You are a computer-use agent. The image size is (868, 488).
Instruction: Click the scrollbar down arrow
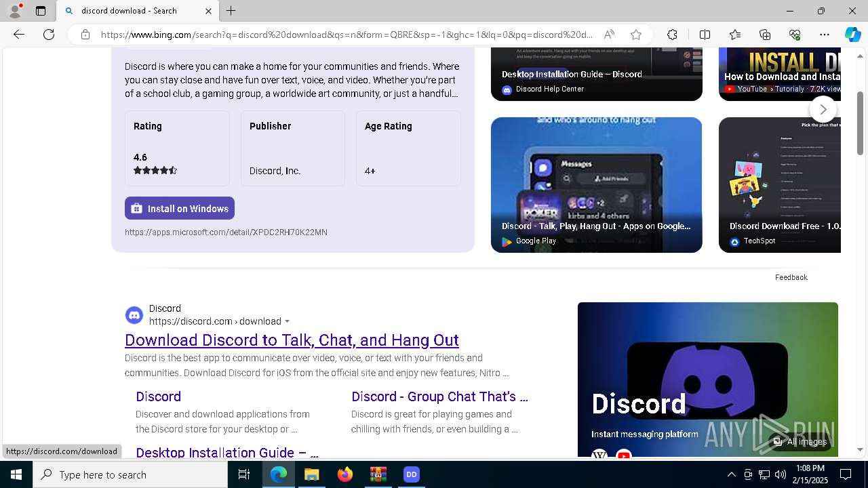point(861,449)
